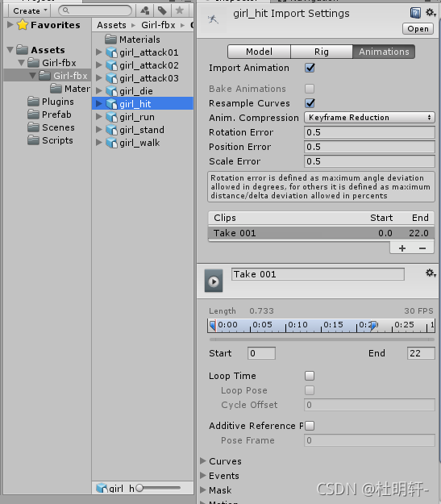441x504 pixels.
Task: Open Inspector gear menu next to help icon
Action: coord(431,13)
